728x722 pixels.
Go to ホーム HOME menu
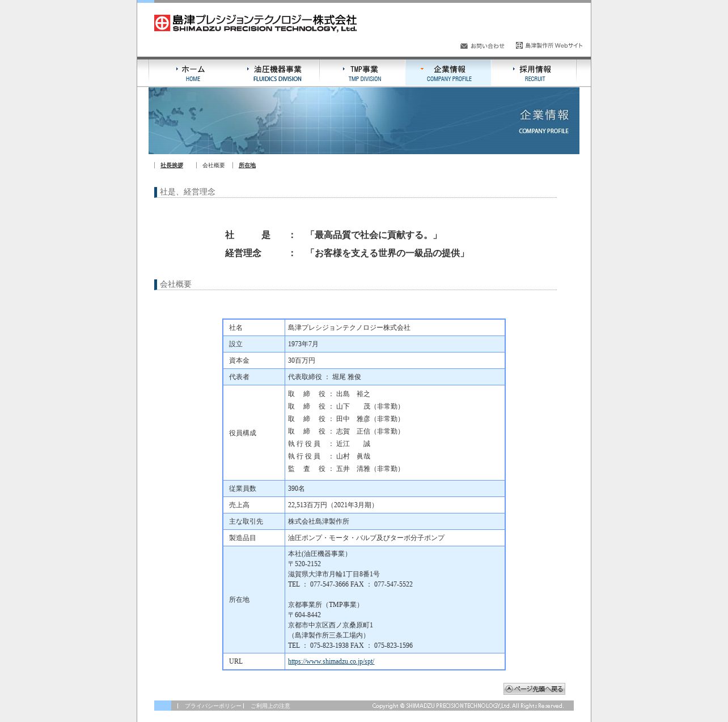(193, 73)
